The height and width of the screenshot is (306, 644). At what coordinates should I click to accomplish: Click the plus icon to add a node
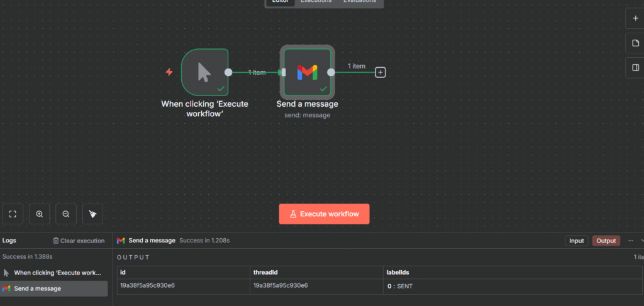coord(635,19)
